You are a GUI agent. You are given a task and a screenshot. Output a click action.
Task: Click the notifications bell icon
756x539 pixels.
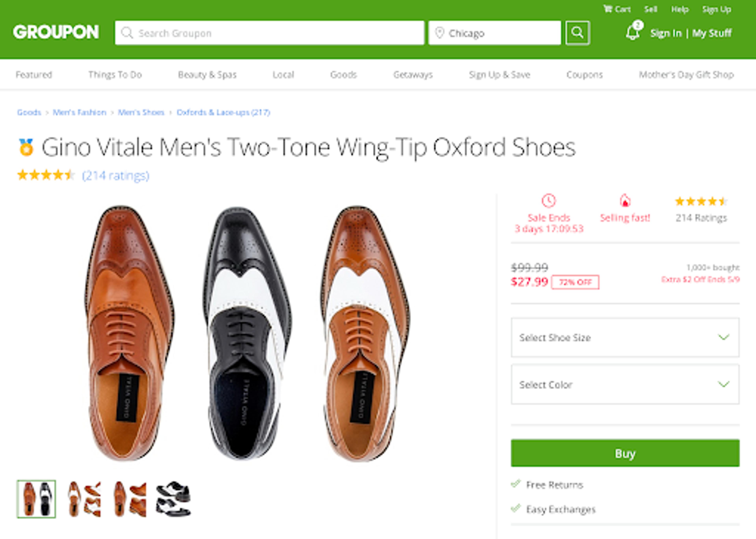tap(632, 32)
